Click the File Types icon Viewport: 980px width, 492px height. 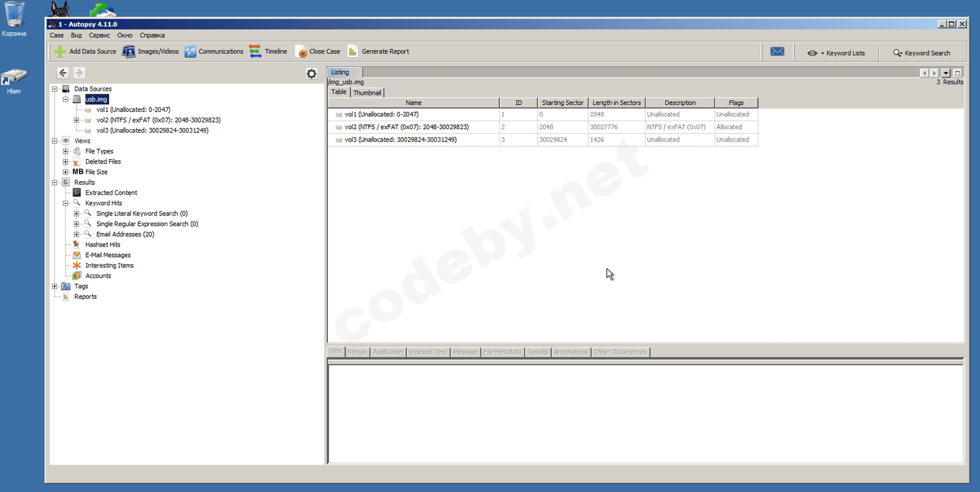(77, 151)
